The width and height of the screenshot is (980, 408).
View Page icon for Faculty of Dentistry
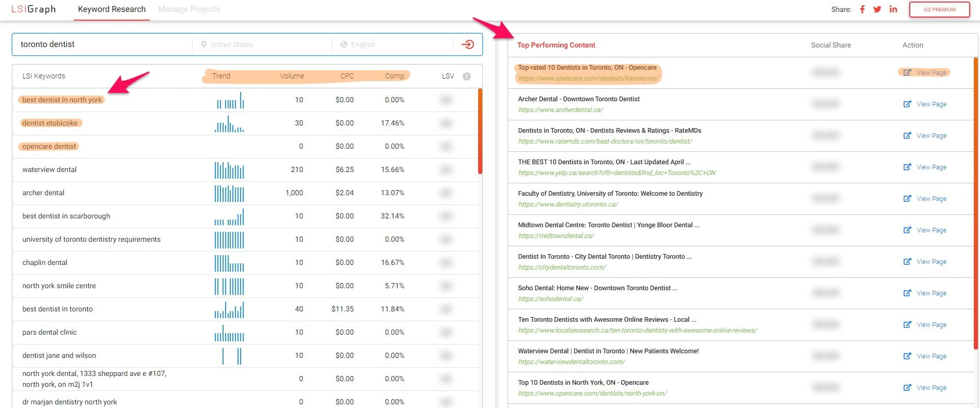click(x=907, y=199)
